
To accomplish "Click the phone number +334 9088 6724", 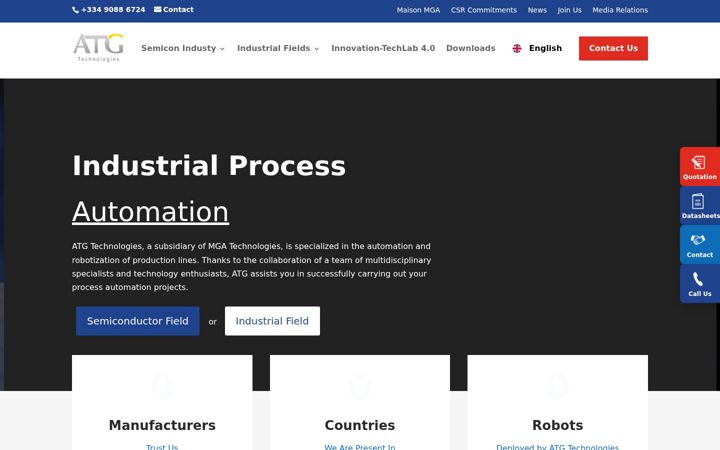I will pyautogui.click(x=113, y=10).
